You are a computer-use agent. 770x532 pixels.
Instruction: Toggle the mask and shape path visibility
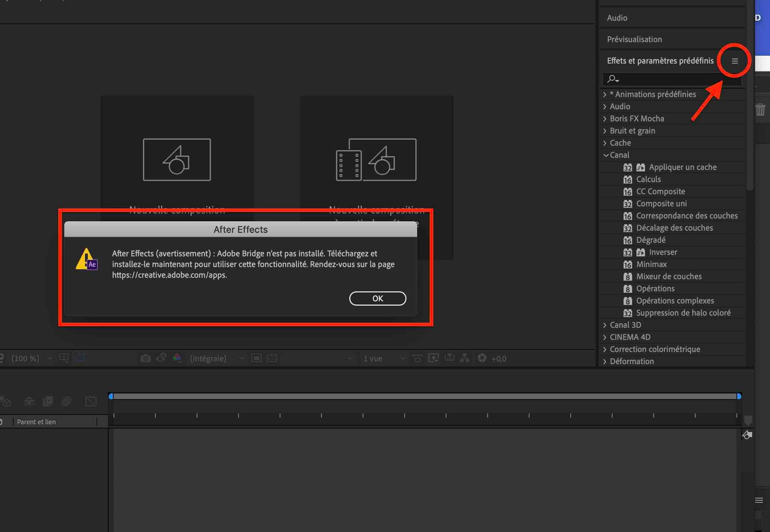click(80, 358)
